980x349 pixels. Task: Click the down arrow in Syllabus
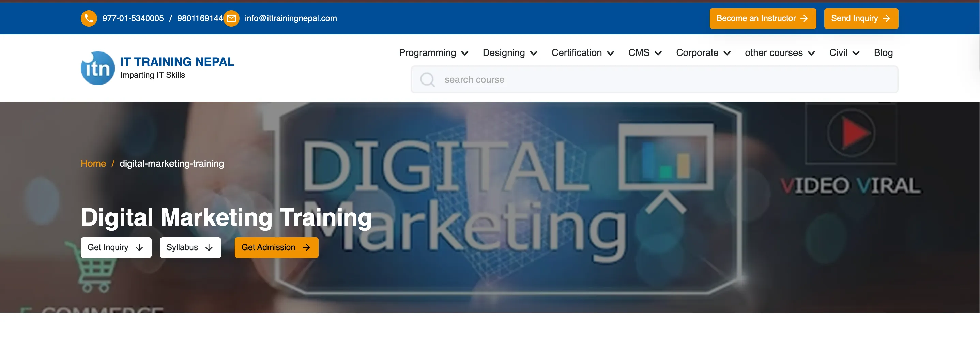(209, 247)
